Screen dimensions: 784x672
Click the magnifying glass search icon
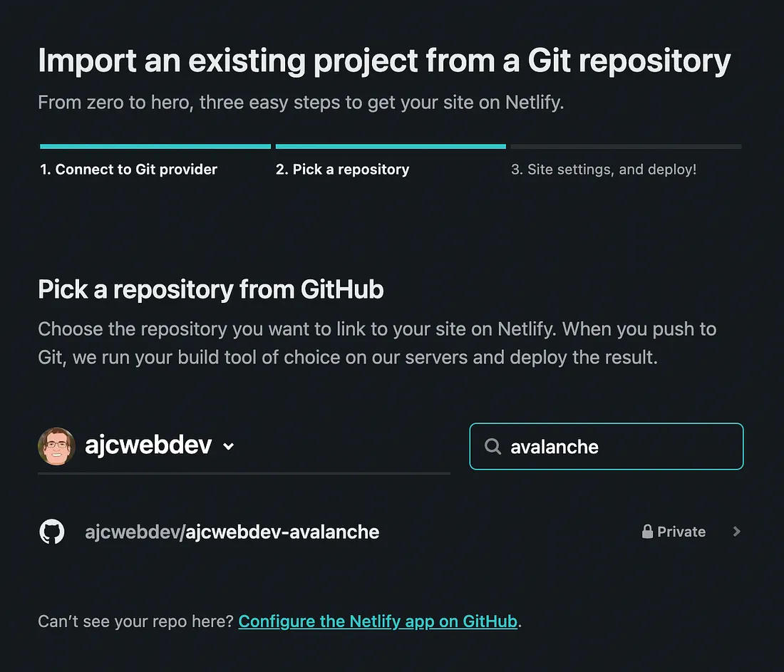click(x=492, y=446)
